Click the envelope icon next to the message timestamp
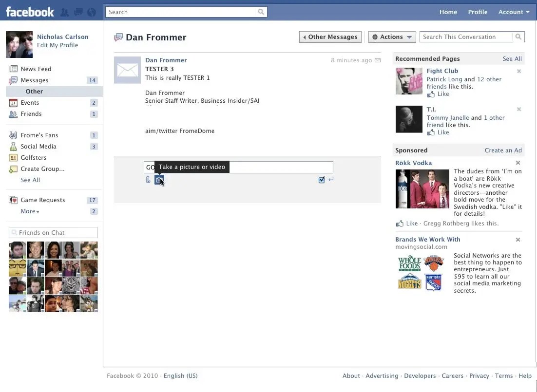This screenshot has height=392, width=537. (378, 60)
